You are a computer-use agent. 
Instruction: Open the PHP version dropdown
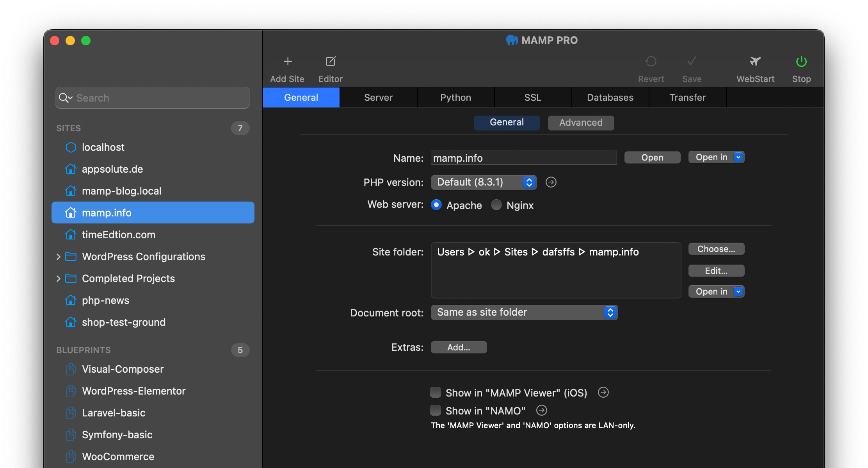[x=484, y=182]
